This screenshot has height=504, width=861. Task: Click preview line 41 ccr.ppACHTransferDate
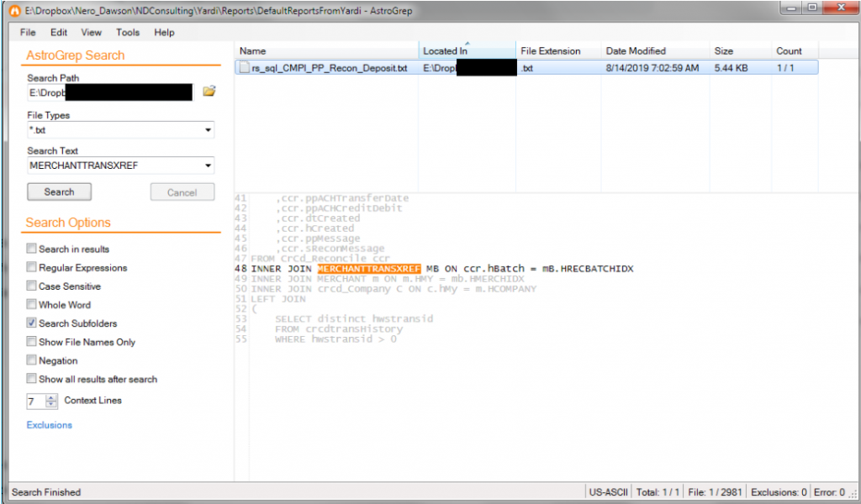click(x=342, y=198)
